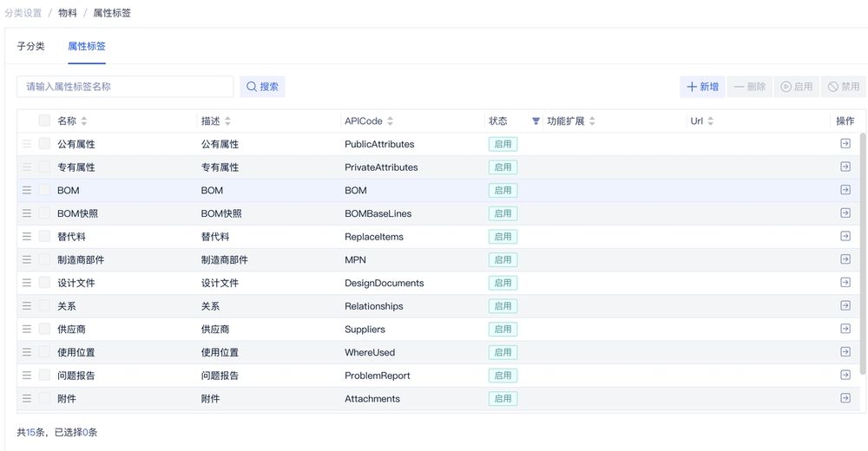The image size is (868, 451).
Task: Click Suppliers APICode cell
Action: pyautogui.click(x=365, y=330)
